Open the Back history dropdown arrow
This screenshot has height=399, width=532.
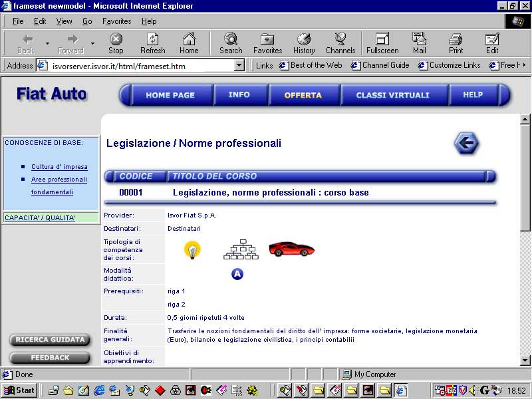47,43
